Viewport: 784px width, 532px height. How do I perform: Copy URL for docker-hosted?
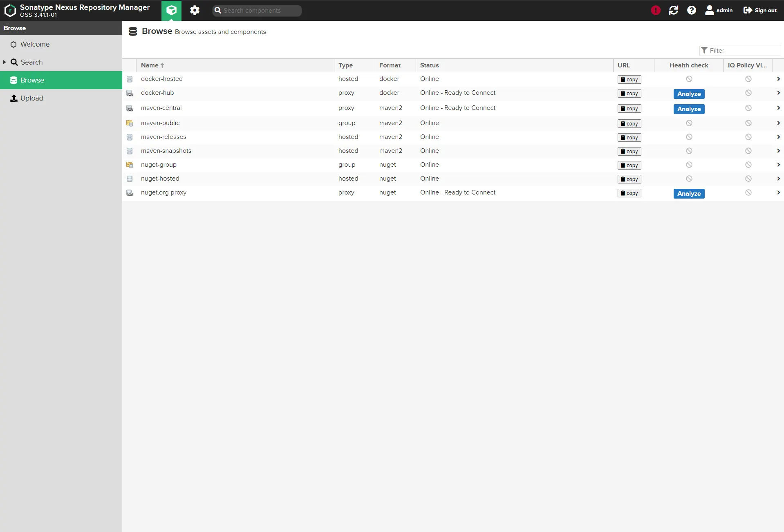pyautogui.click(x=629, y=80)
